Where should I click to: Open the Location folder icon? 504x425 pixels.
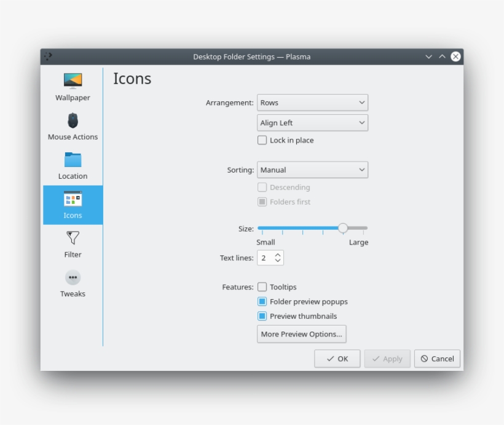pos(73,160)
